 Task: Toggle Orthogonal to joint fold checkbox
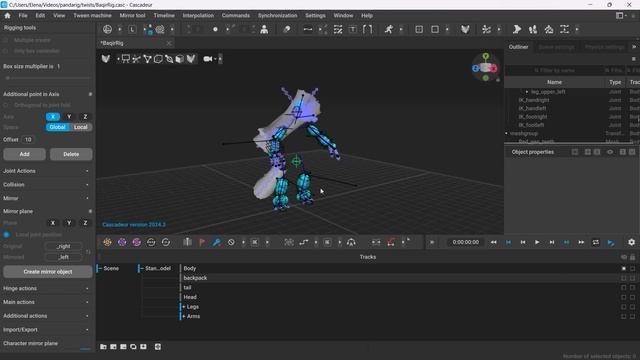pyautogui.click(x=6, y=105)
